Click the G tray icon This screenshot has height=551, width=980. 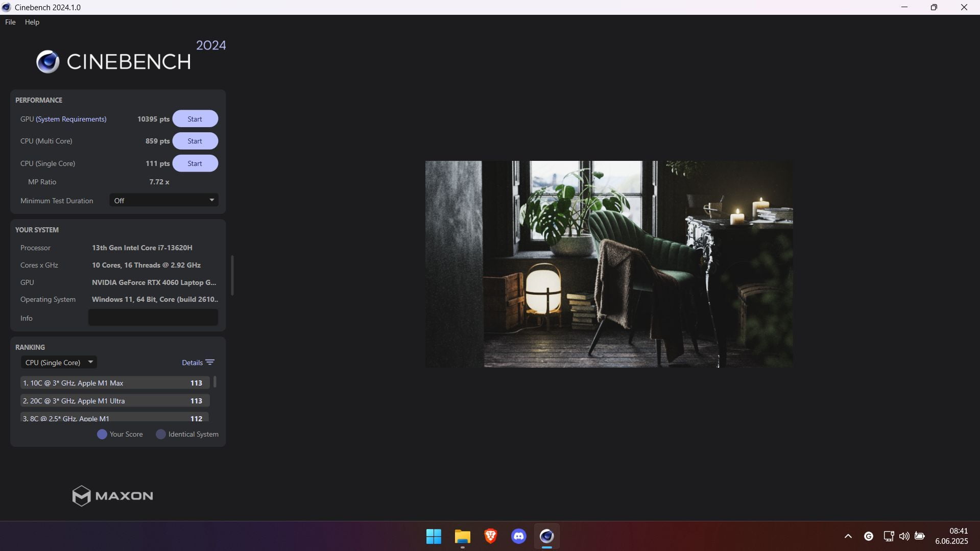[869, 536]
